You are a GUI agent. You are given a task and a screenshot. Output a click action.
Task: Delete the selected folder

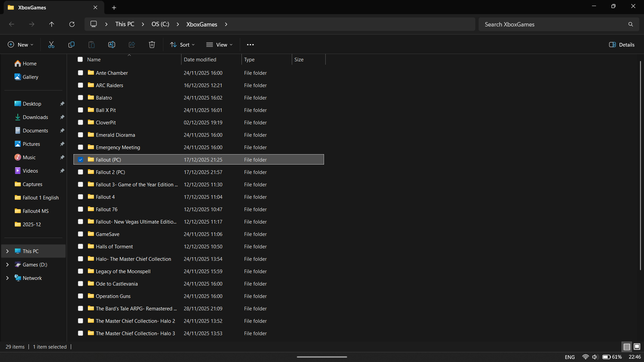click(152, 44)
